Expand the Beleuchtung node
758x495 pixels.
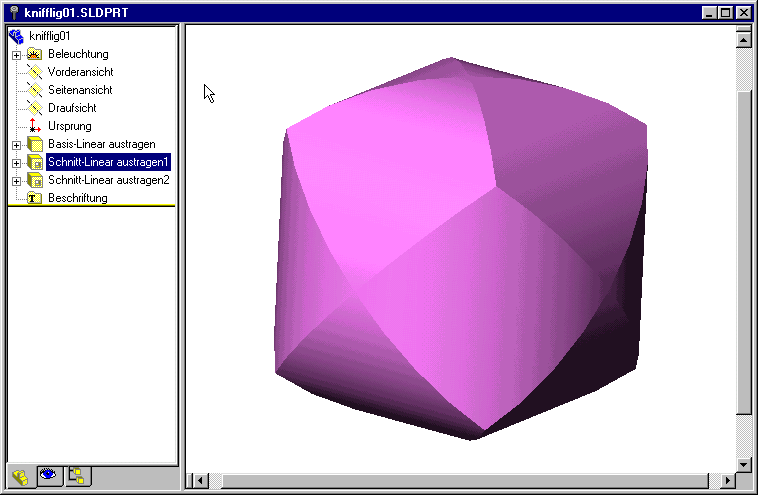click(x=16, y=55)
